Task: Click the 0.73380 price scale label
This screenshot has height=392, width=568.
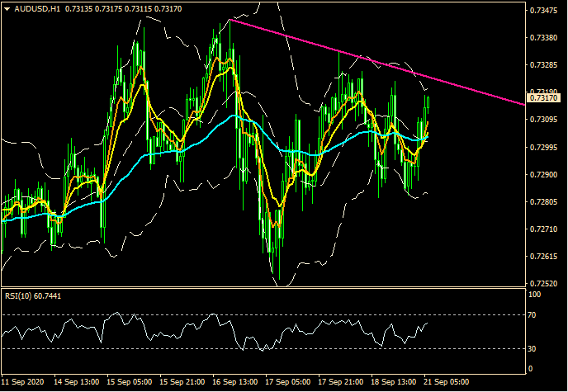Action: point(546,38)
